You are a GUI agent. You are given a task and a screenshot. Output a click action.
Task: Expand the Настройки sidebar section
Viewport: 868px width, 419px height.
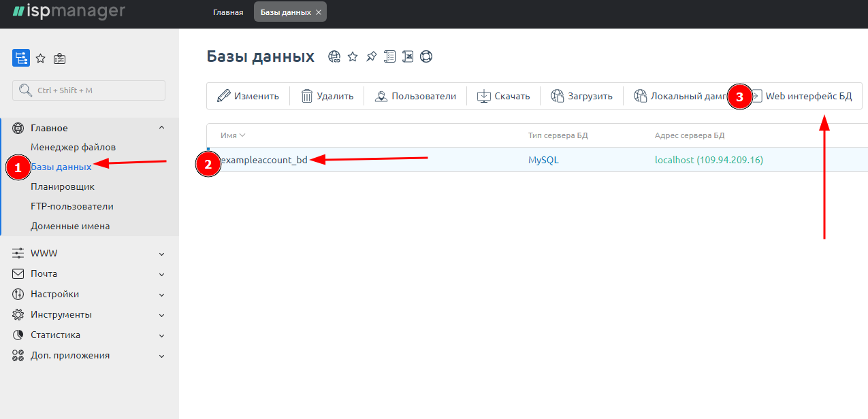pyautogui.click(x=161, y=295)
